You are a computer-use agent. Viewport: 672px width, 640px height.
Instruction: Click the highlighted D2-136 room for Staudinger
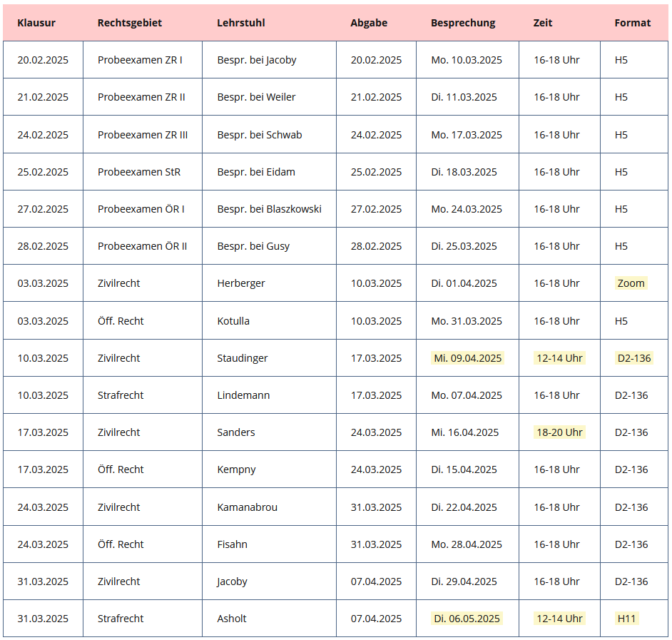(634, 358)
